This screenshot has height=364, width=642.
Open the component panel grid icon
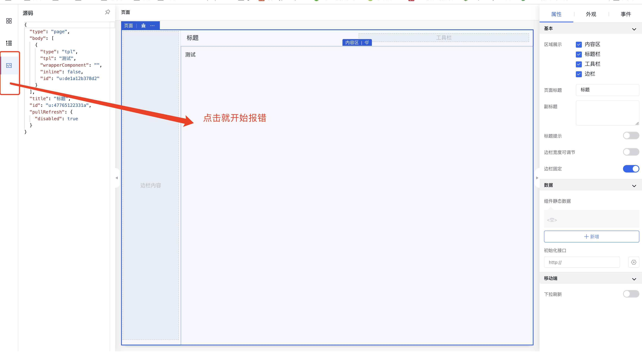point(9,21)
